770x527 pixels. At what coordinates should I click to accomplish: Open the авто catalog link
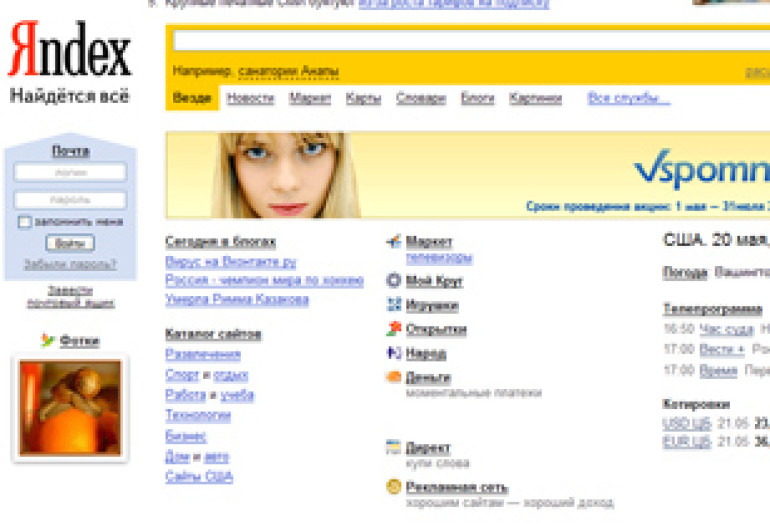coord(217,457)
